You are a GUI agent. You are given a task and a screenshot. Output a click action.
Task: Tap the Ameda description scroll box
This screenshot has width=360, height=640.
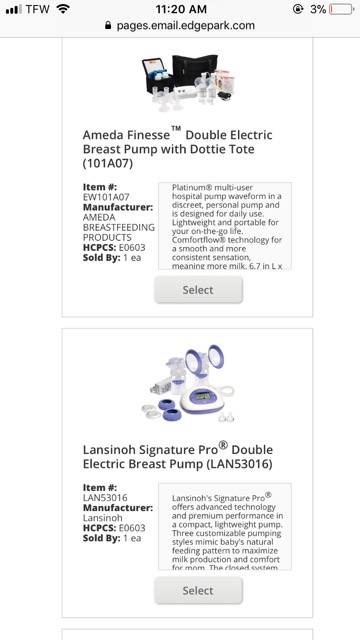(225, 226)
